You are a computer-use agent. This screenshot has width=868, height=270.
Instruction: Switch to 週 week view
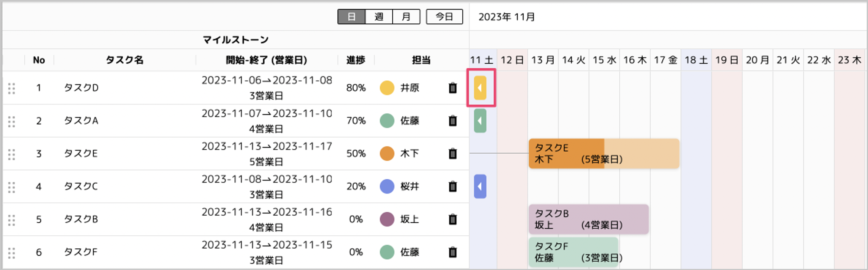tap(379, 17)
